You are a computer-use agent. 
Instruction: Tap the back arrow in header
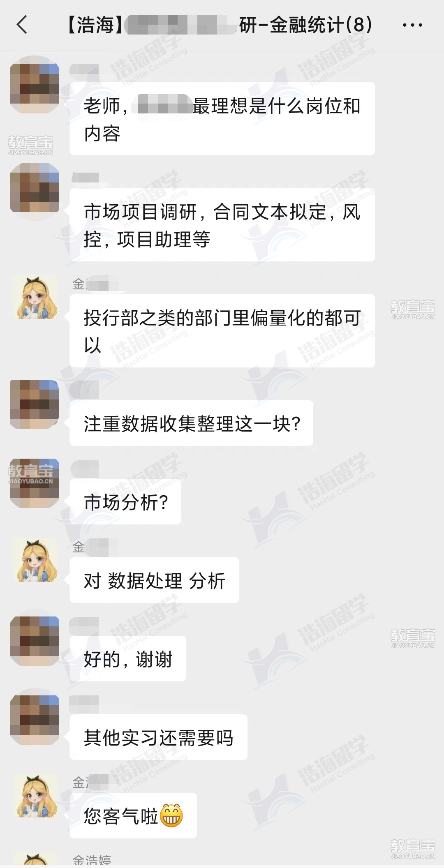[x=22, y=25]
